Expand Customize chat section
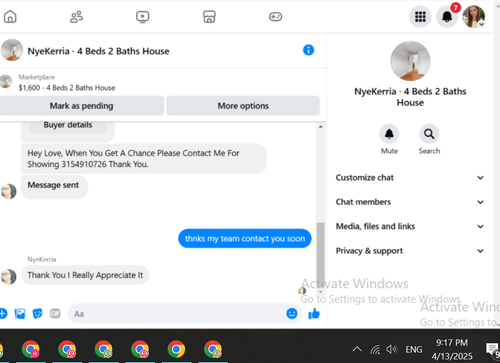The width and height of the screenshot is (500, 363). [x=410, y=178]
